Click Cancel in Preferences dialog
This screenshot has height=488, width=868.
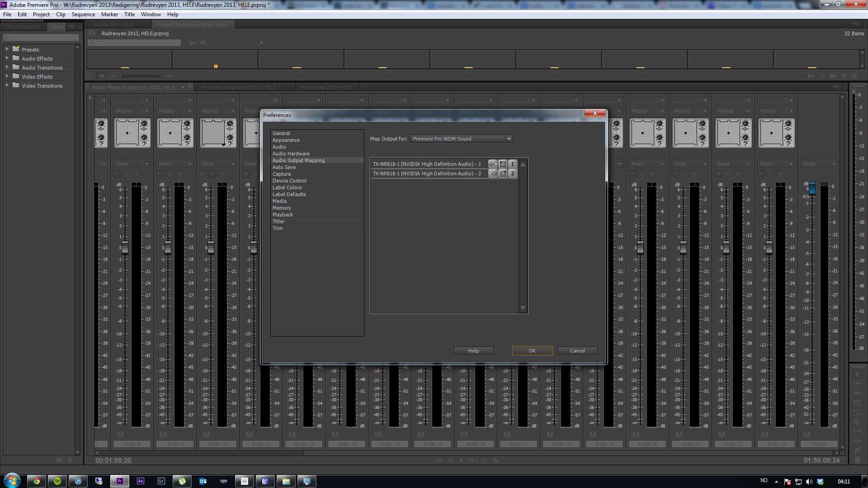[x=577, y=351]
